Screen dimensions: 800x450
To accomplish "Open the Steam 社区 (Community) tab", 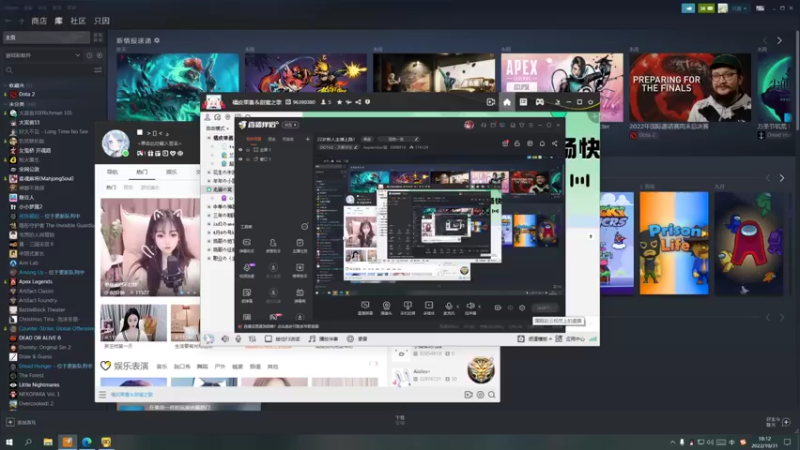I will pos(78,21).
